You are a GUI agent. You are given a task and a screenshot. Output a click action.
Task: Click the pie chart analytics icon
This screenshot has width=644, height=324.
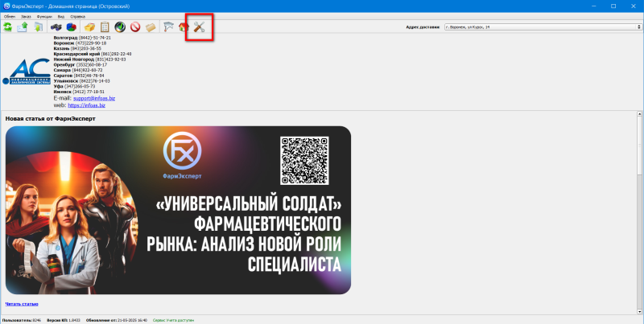(72, 28)
